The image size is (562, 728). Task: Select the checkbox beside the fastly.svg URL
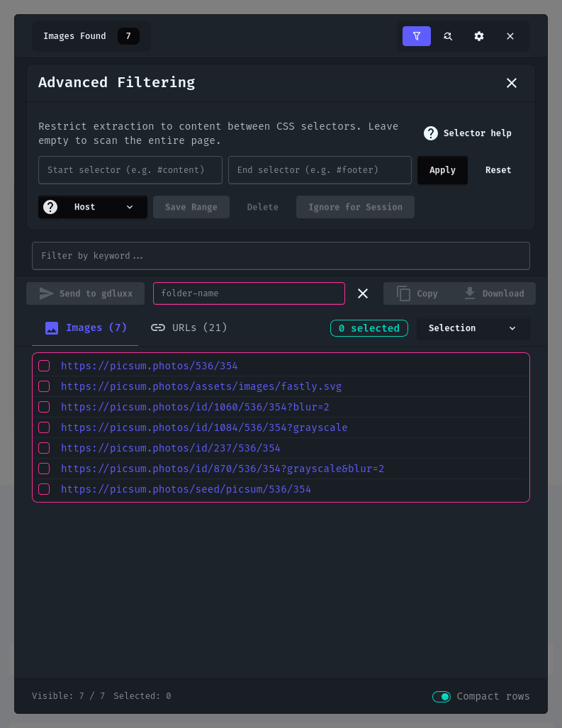pos(44,386)
